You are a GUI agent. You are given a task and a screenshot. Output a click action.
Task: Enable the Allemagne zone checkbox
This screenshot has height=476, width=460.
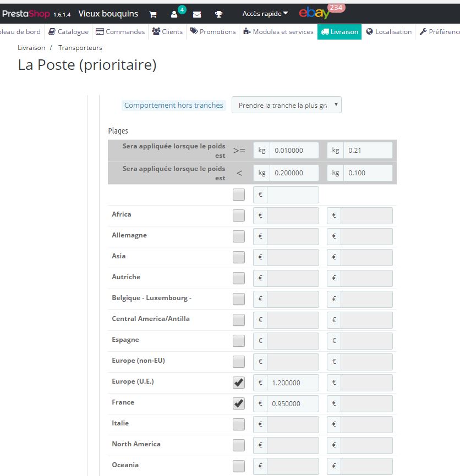(239, 236)
